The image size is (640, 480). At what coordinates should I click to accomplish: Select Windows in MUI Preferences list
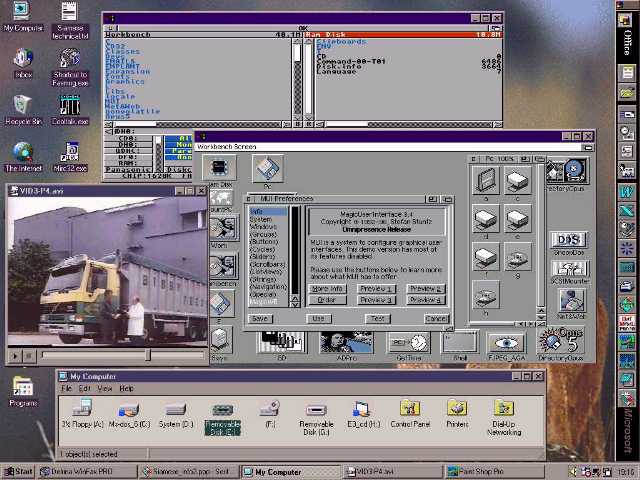(263, 227)
